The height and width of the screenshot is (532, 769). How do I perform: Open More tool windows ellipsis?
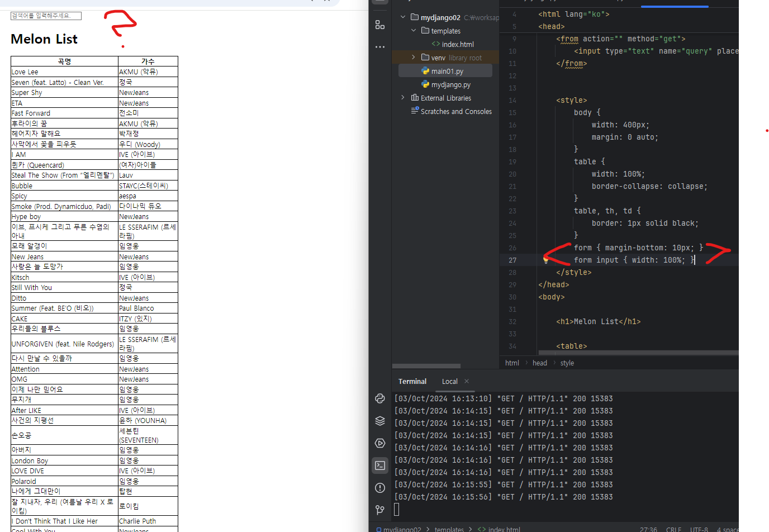pos(380,47)
